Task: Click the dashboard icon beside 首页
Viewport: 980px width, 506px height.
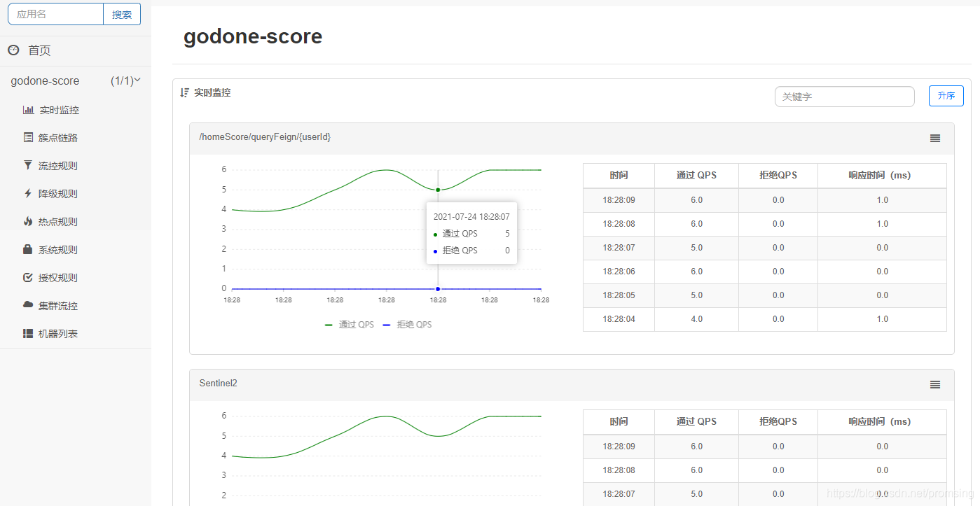Action: (13, 50)
